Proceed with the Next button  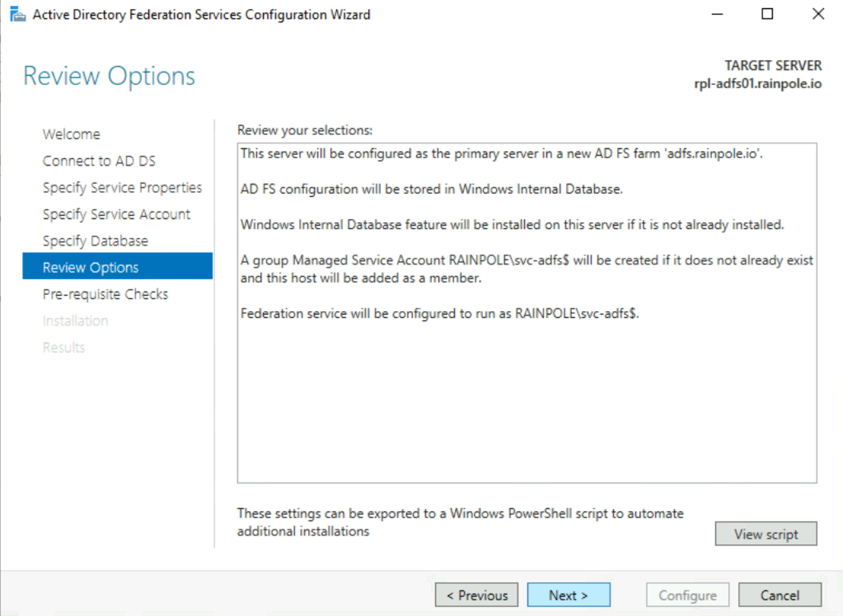click(569, 595)
